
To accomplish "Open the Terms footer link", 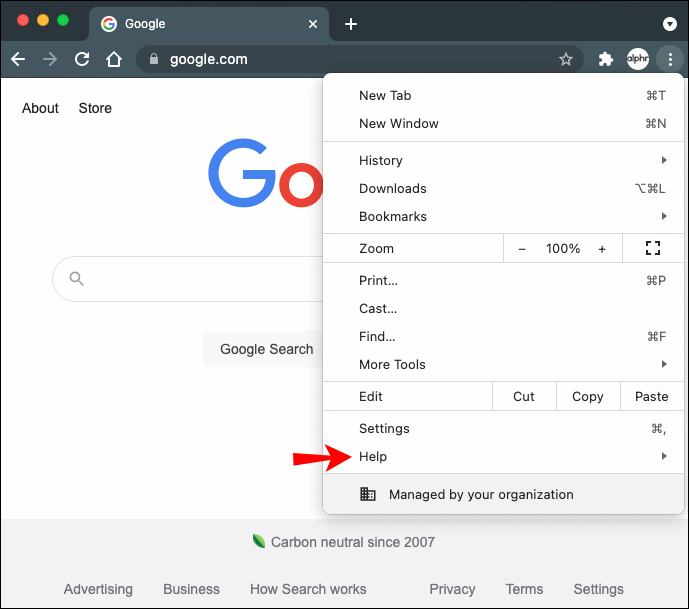I will 524,589.
